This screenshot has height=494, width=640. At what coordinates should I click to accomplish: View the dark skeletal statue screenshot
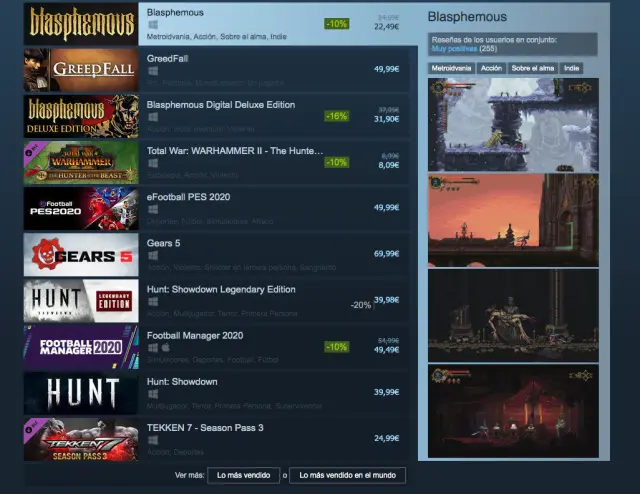click(513, 315)
